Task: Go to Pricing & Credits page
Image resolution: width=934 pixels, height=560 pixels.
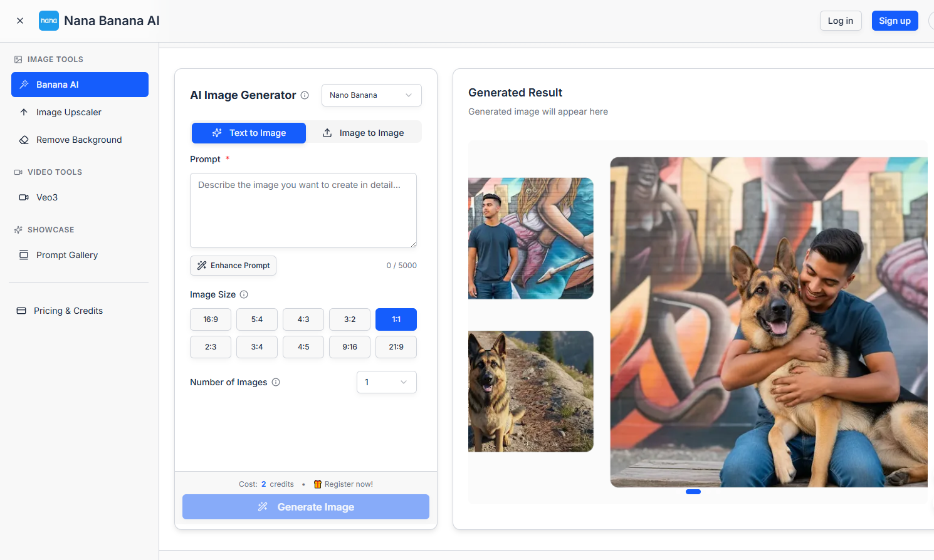Action: 68,311
